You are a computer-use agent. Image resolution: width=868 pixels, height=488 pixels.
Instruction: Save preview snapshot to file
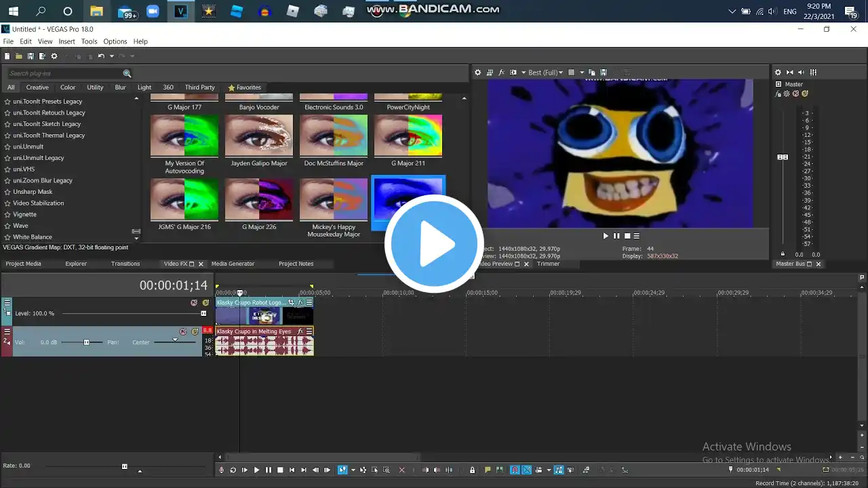click(x=603, y=73)
